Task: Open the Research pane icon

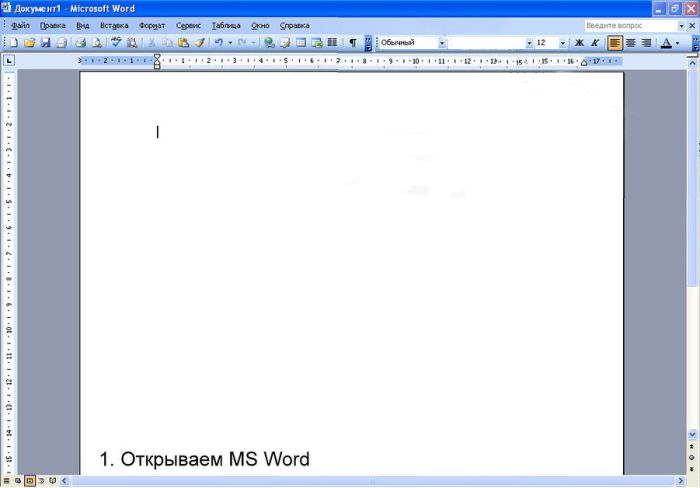Action: [132, 43]
